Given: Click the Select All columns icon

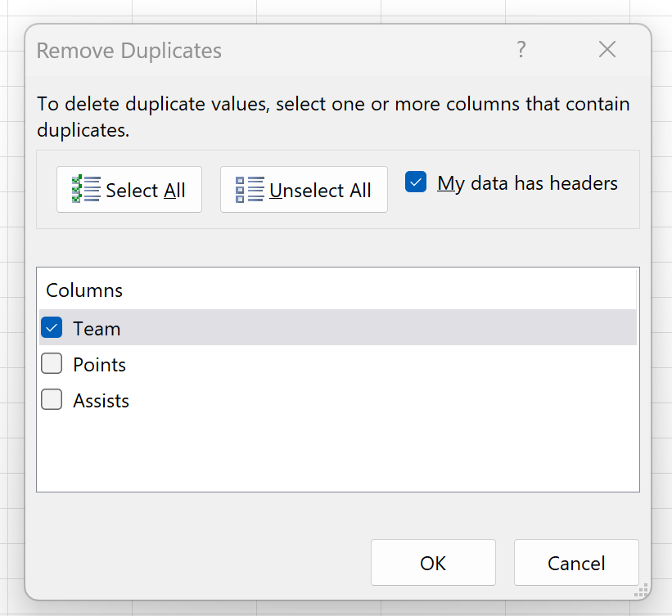Looking at the screenshot, I should [83, 189].
